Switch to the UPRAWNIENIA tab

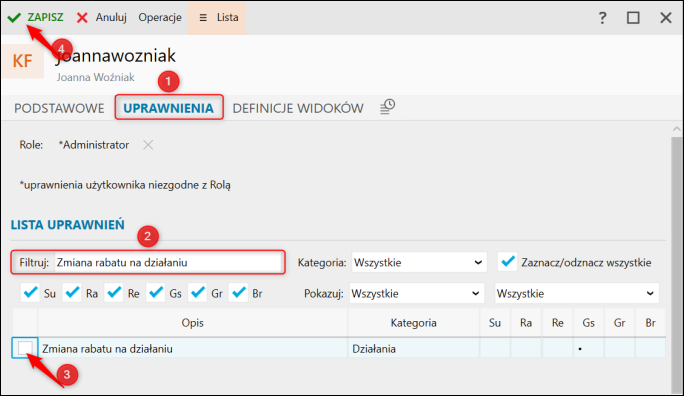pyautogui.click(x=169, y=108)
